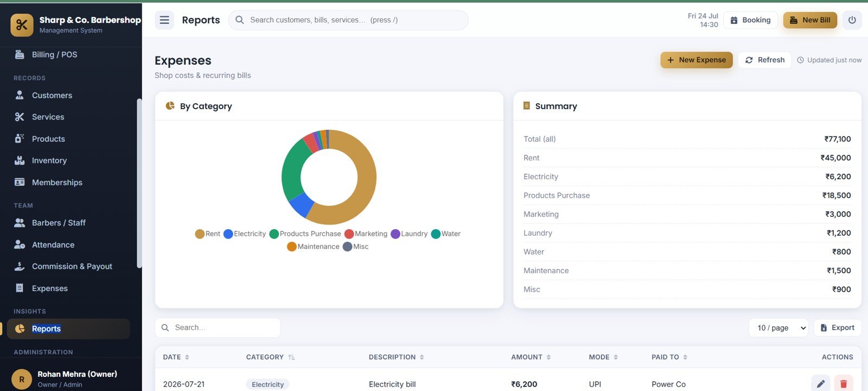The image size is (868, 391).
Task: Click the Booking button in the header
Action: (750, 20)
